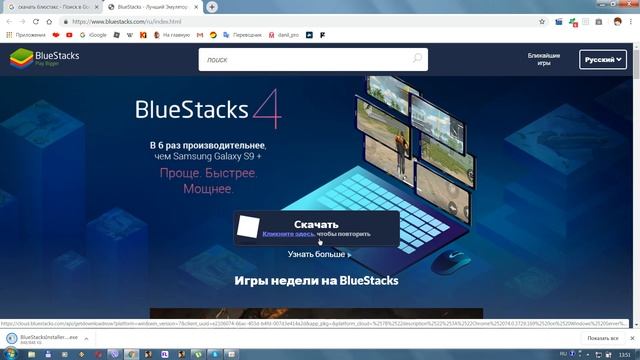The width and height of the screenshot is (640, 360).
Task: Go back with the browser back arrow
Action: coord(9,22)
